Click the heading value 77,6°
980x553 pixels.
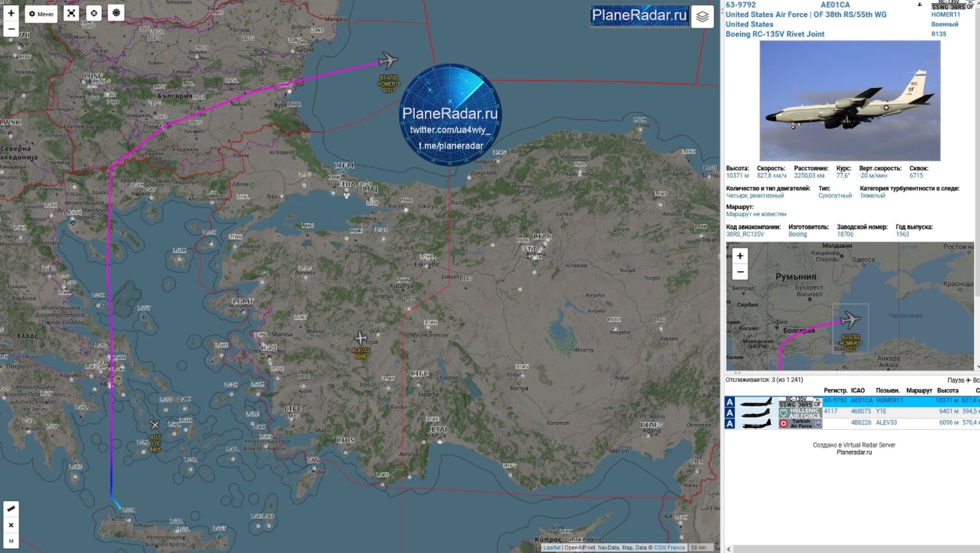pos(843,176)
